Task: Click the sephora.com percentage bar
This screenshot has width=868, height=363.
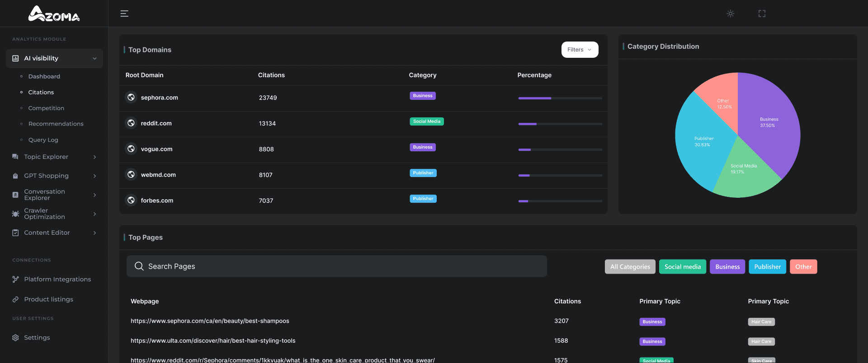Action: 560,98
